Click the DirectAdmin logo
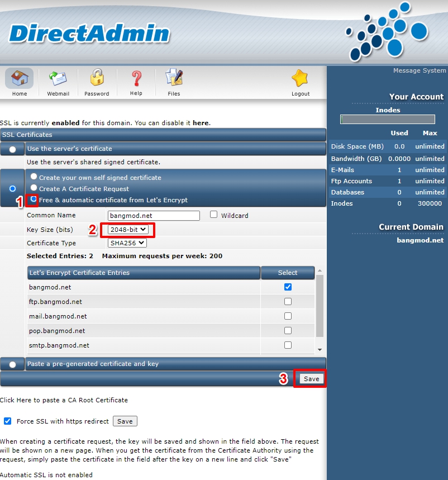 tap(89, 34)
